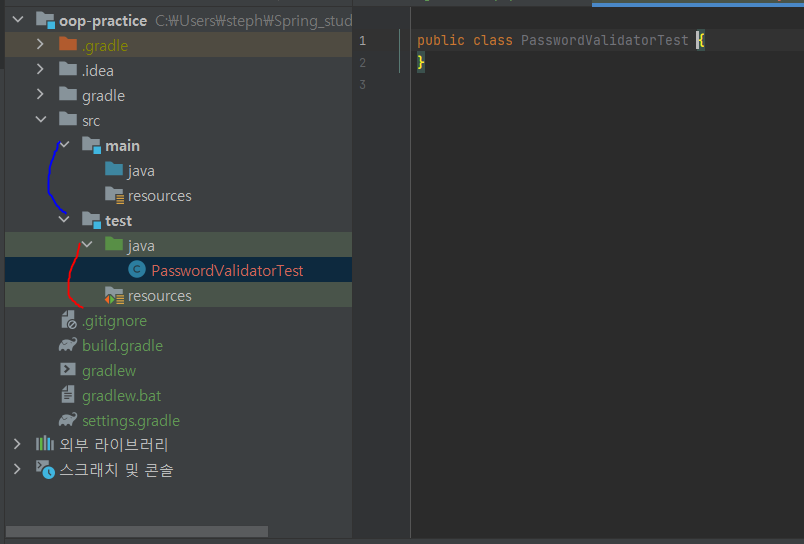804x544 pixels.
Task: Click the closing brace on line 2
Action: [421, 63]
